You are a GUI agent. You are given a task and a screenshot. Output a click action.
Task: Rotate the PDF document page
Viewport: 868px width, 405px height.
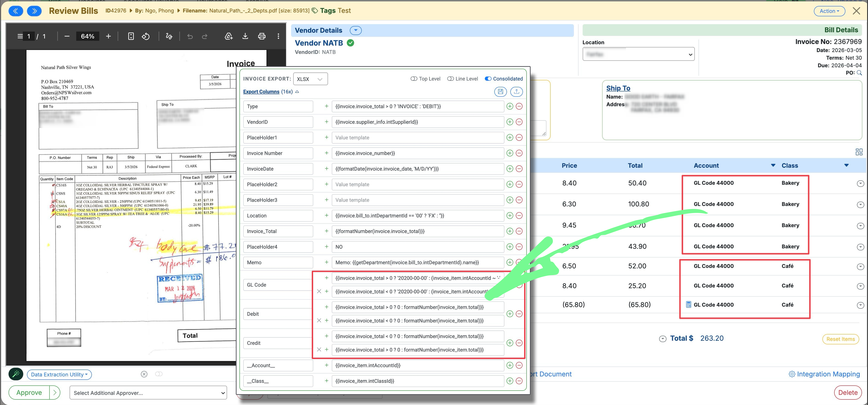coord(146,36)
